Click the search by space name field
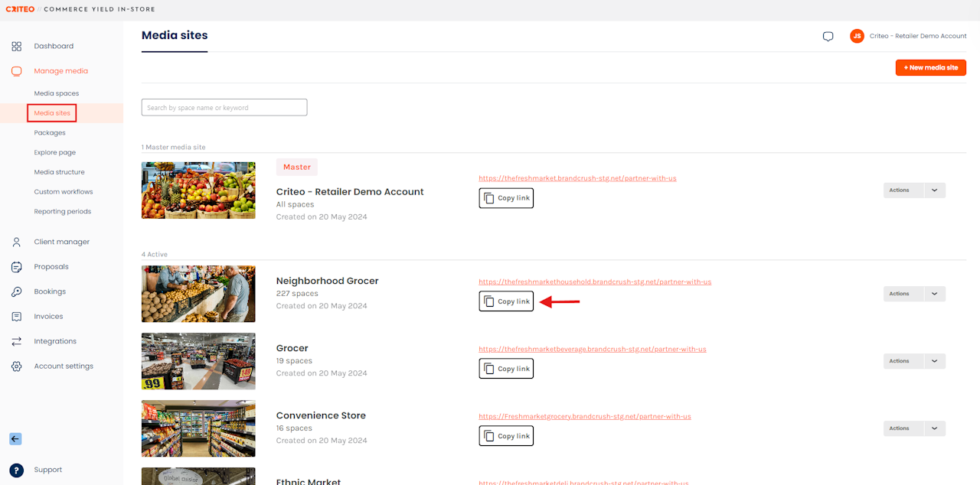 [224, 107]
